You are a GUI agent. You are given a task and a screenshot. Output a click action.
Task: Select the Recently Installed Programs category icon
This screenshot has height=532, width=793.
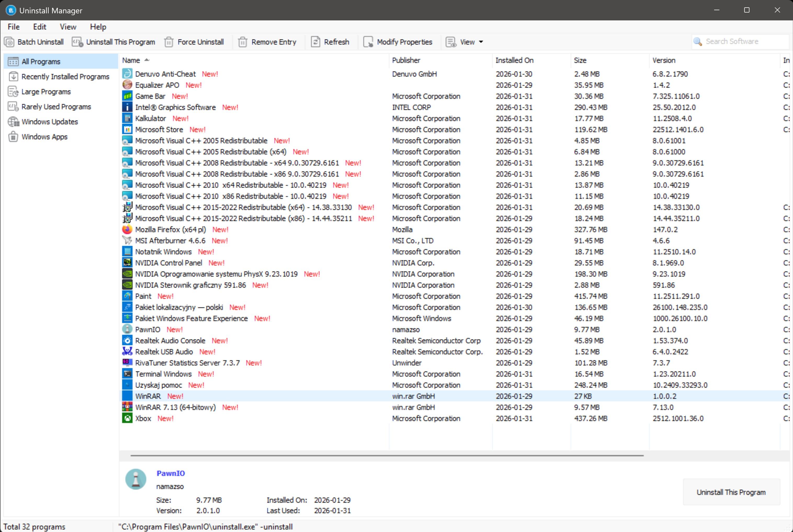(13, 77)
